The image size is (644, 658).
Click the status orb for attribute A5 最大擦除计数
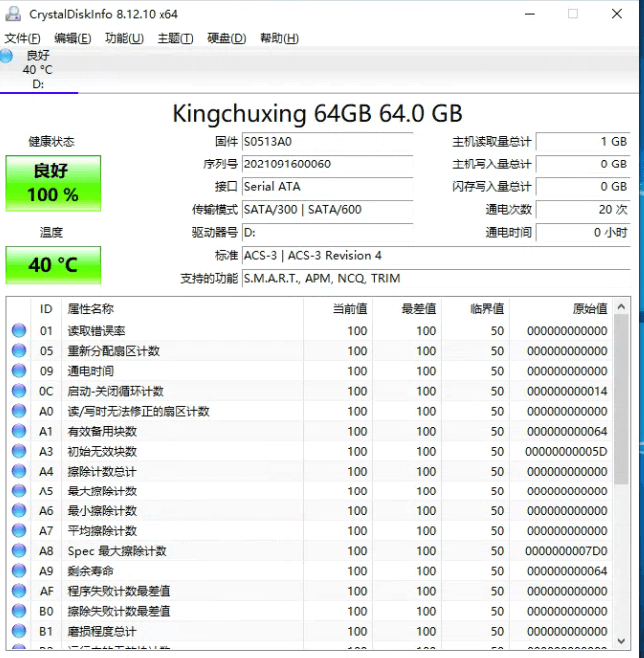pos(19,491)
